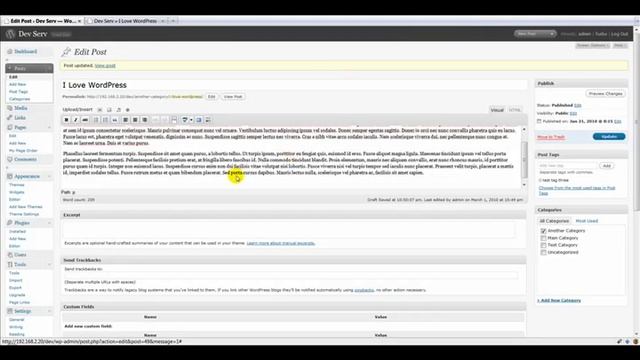
Task: Open Add New under Posts menu
Action: (18, 84)
